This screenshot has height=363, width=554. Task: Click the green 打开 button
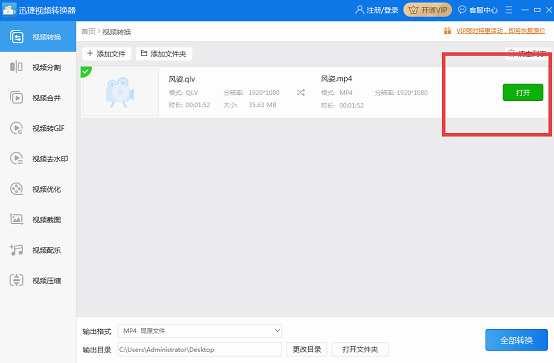click(523, 93)
